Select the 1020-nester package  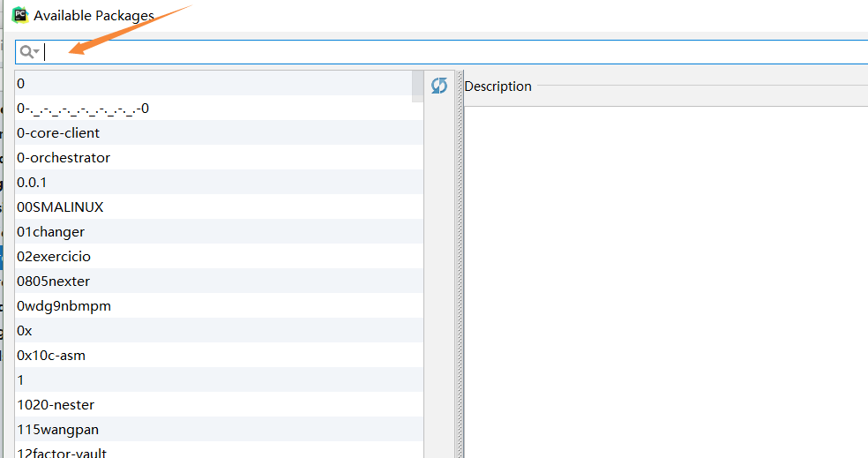(x=219, y=404)
